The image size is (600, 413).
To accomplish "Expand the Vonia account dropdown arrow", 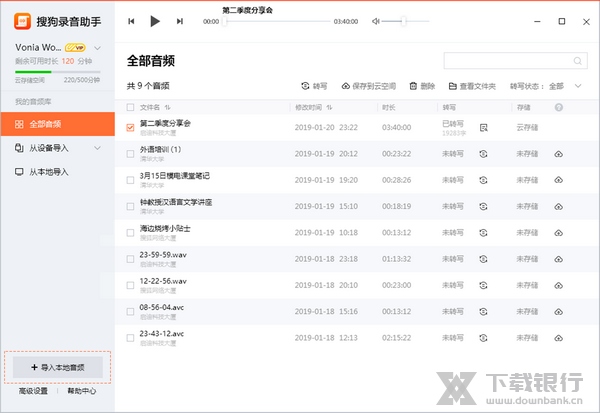I will (x=98, y=47).
